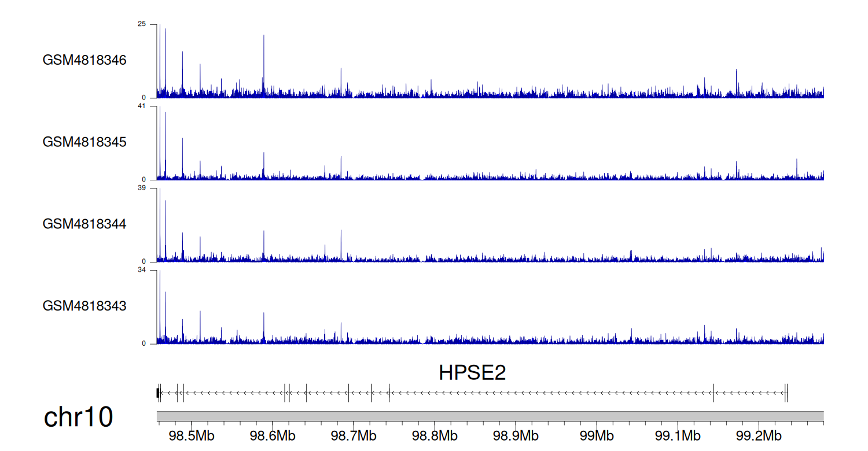This screenshot has width=868, height=451.
Task: Select the chr10 chromosome label
Action: (x=78, y=417)
